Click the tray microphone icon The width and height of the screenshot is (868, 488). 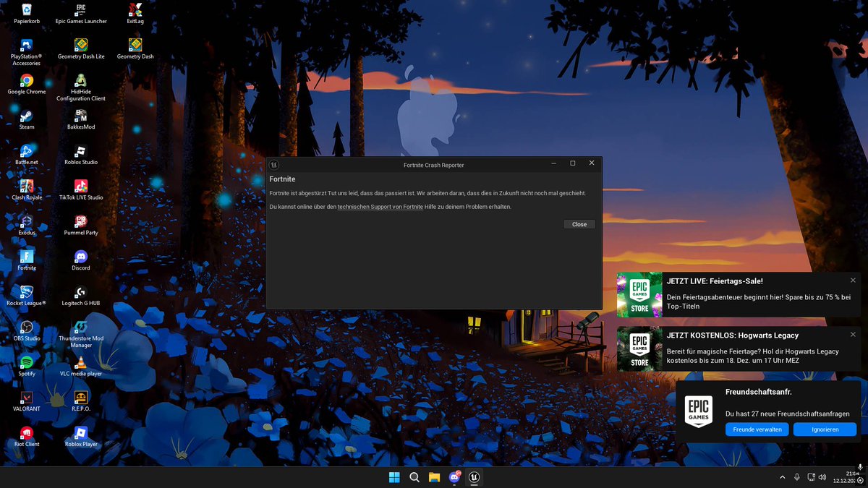796,477
